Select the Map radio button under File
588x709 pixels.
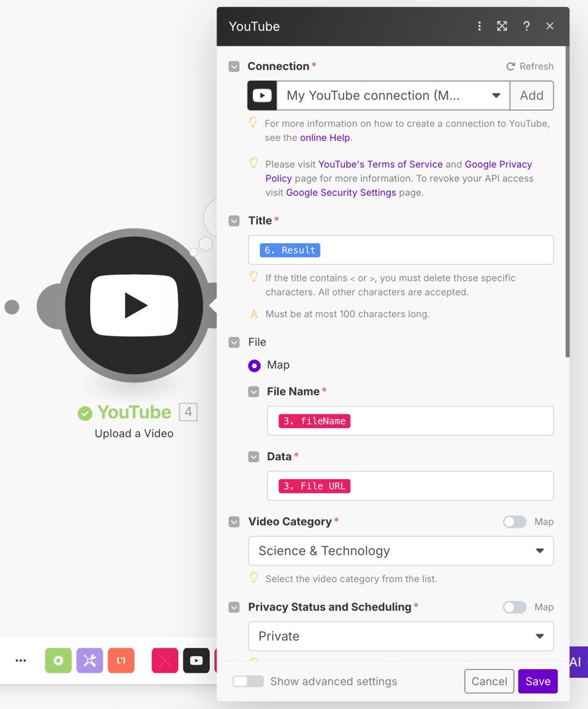coord(254,366)
